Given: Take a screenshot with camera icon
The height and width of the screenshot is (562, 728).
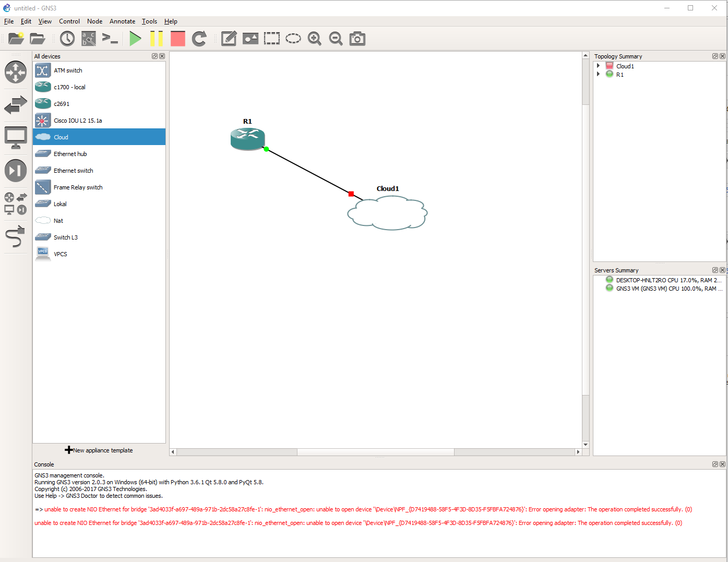Looking at the screenshot, I should (x=357, y=39).
